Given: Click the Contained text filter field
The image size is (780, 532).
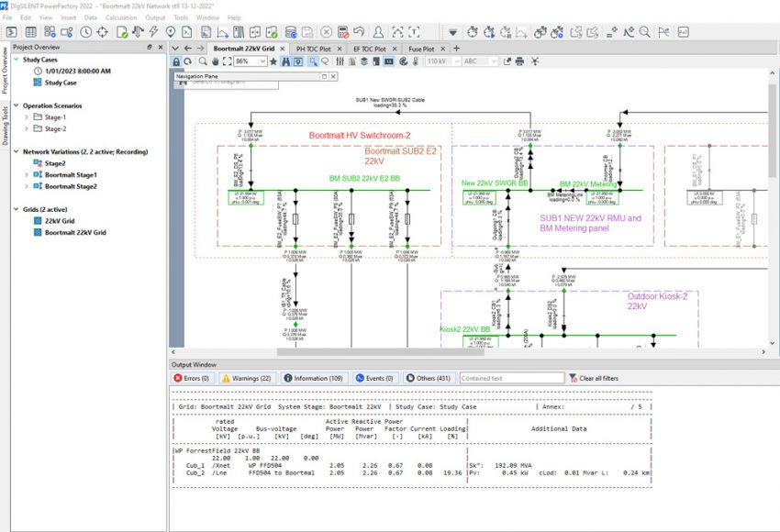Looking at the screenshot, I should point(511,378).
